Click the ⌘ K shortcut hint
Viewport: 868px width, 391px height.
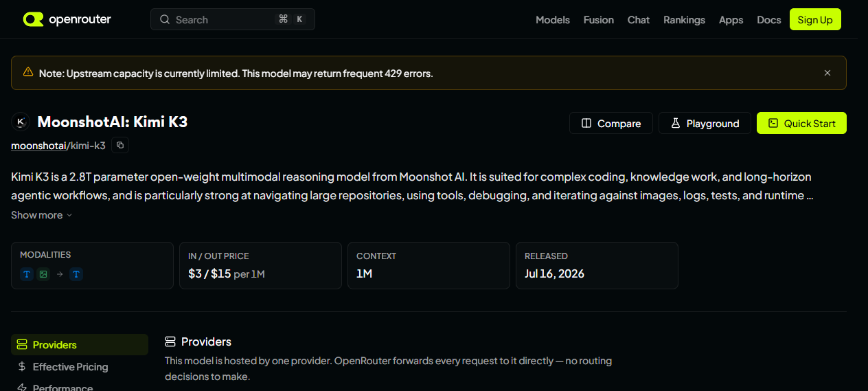[x=290, y=19]
